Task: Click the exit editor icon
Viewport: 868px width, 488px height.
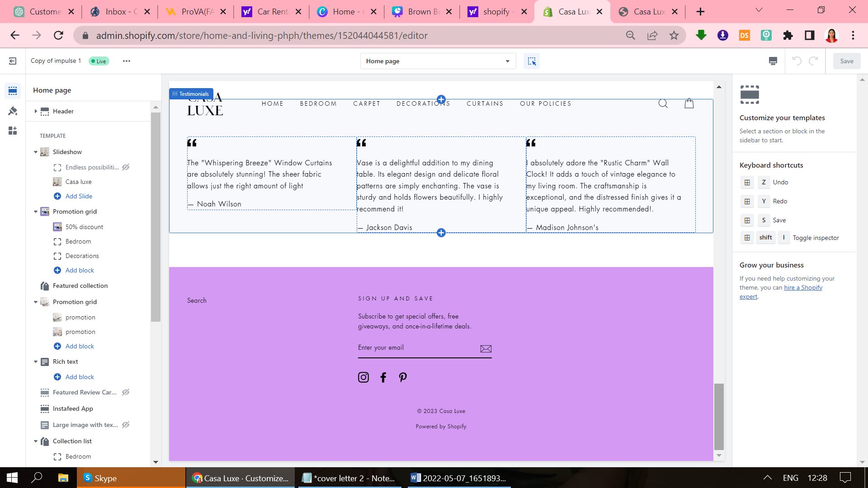Action: [x=13, y=61]
